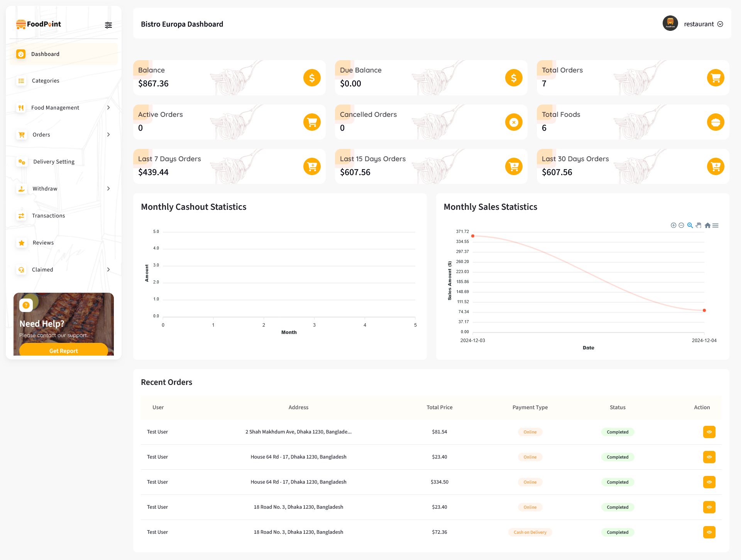Click the red data point on the sales curve
Viewport: 741px width, 560px height.
[474, 236]
